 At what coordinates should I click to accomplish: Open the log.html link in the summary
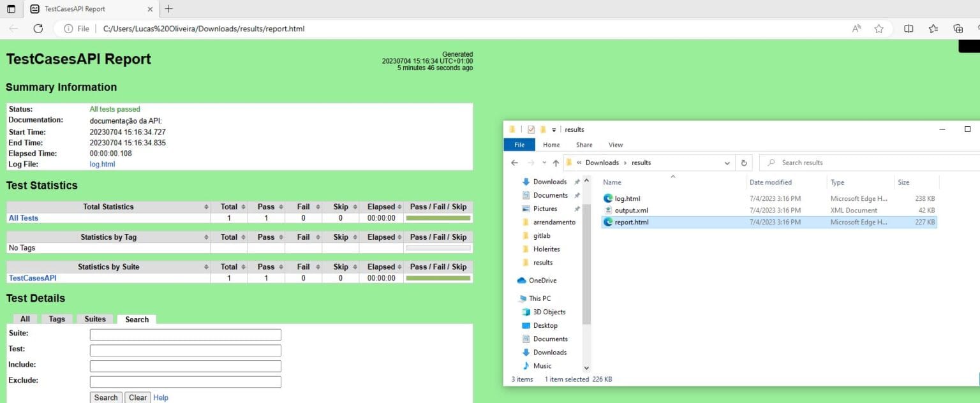[102, 164]
